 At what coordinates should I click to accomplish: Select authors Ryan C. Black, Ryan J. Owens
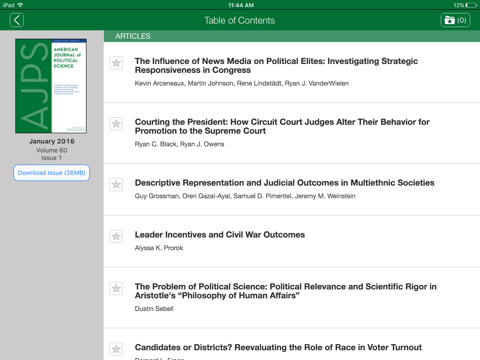click(x=179, y=144)
